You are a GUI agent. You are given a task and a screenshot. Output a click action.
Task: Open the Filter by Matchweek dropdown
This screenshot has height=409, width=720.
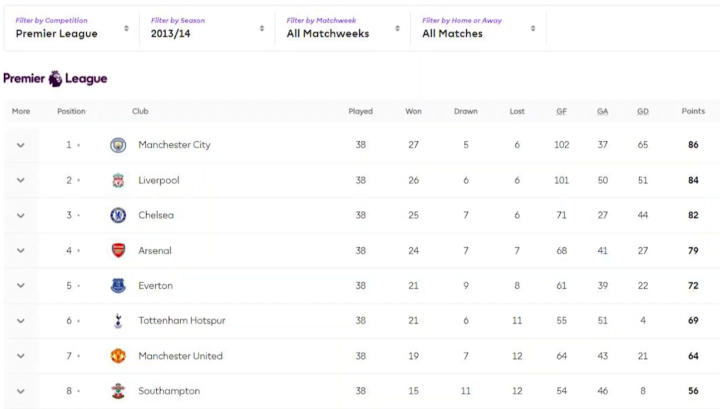(x=342, y=28)
